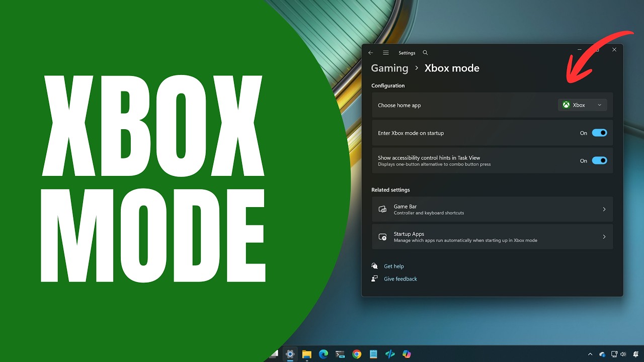Expand the Game Bar settings chevron
The height and width of the screenshot is (362, 644).
pos(604,209)
